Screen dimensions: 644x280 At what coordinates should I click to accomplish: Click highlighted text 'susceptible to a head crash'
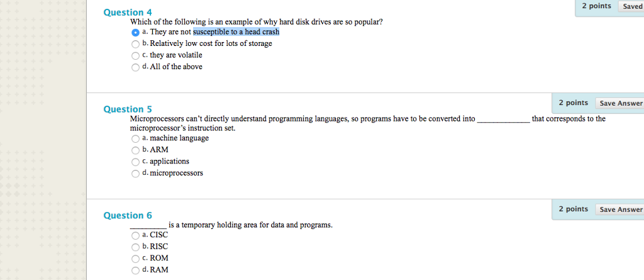pos(236,32)
